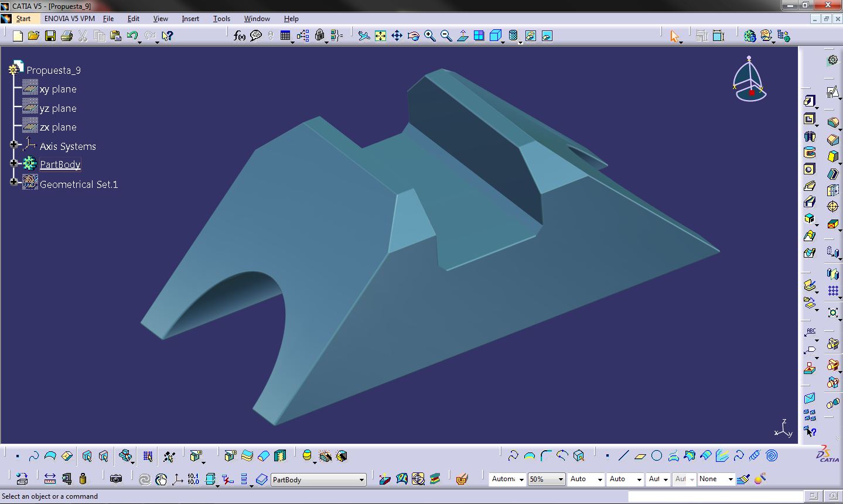Click the Zoom Out magnifier
This screenshot has width=843, height=504.
446,36
